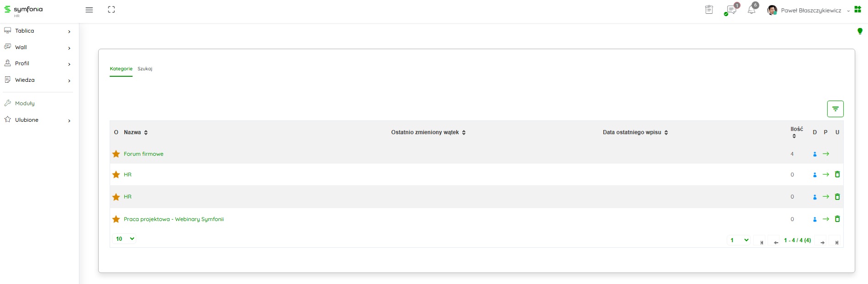
Task: Click the green lightbulb hint indicator
Action: 860,31
